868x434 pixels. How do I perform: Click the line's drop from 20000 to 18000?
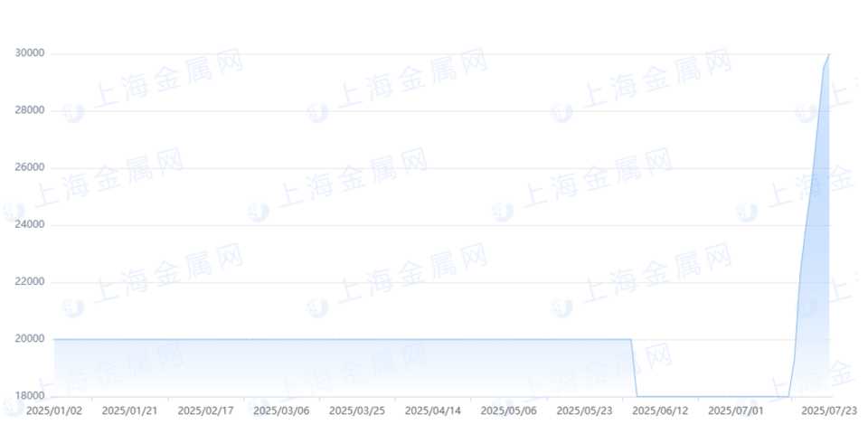(x=634, y=368)
